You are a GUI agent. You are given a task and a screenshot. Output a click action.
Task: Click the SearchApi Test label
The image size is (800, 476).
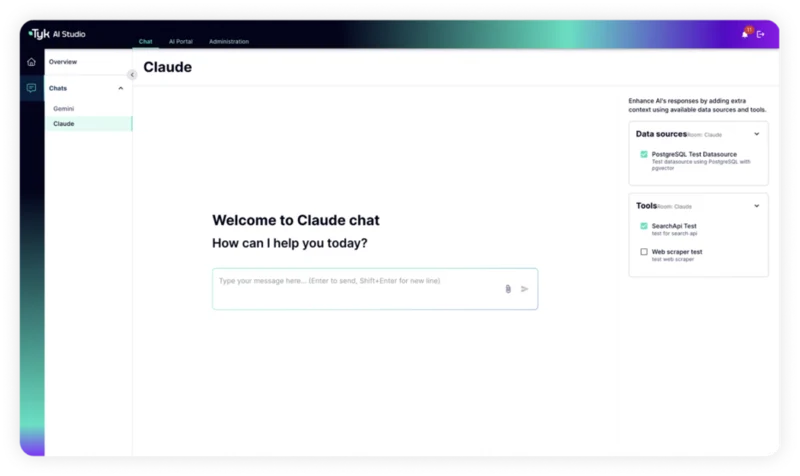coord(673,226)
